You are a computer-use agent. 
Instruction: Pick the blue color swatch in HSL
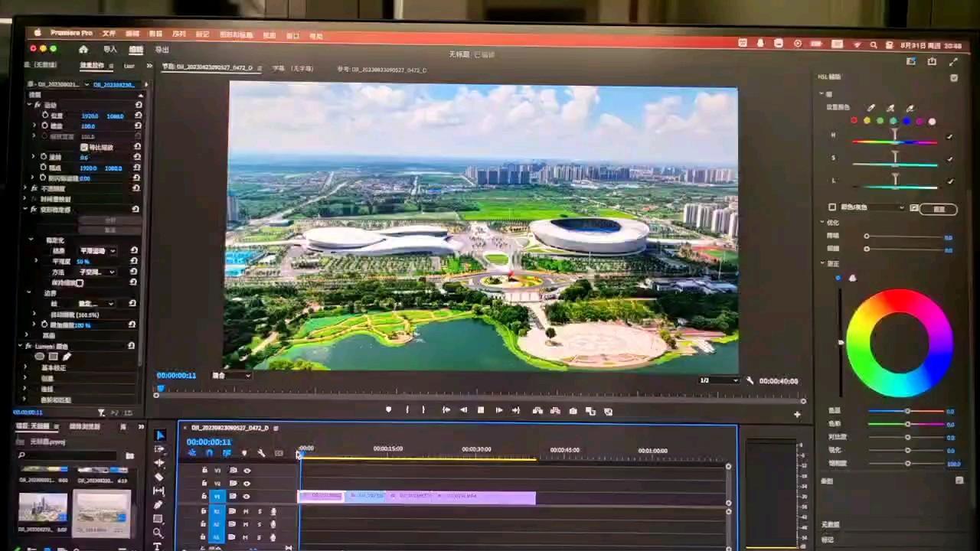pyautogui.click(x=906, y=121)
